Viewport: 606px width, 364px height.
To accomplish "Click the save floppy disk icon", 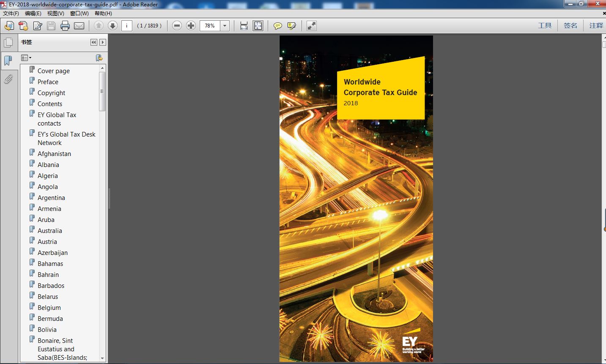I will point(51,26).
